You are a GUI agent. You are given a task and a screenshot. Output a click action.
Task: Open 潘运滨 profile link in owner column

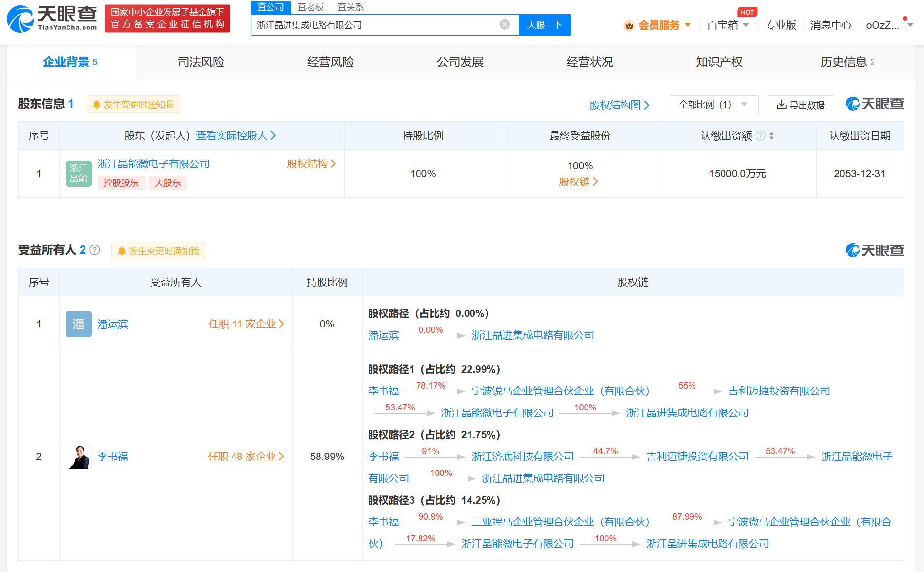[113, 324]
